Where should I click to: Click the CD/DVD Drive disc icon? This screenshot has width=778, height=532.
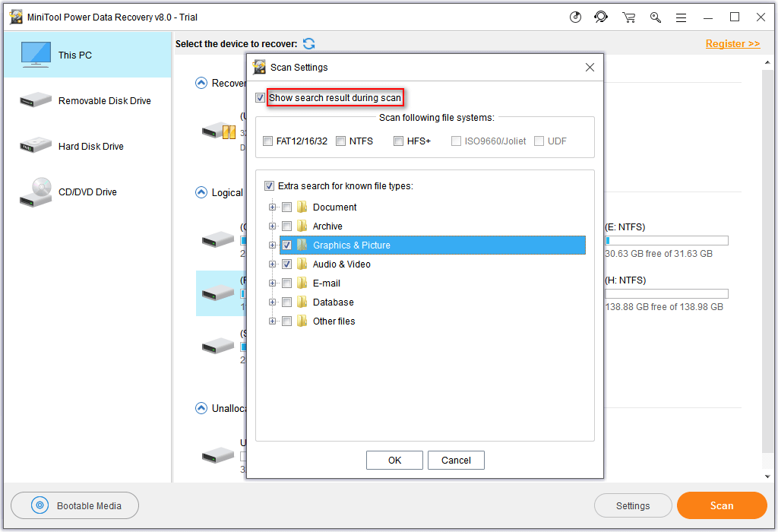pyautogui.click(x=36, y=192)
